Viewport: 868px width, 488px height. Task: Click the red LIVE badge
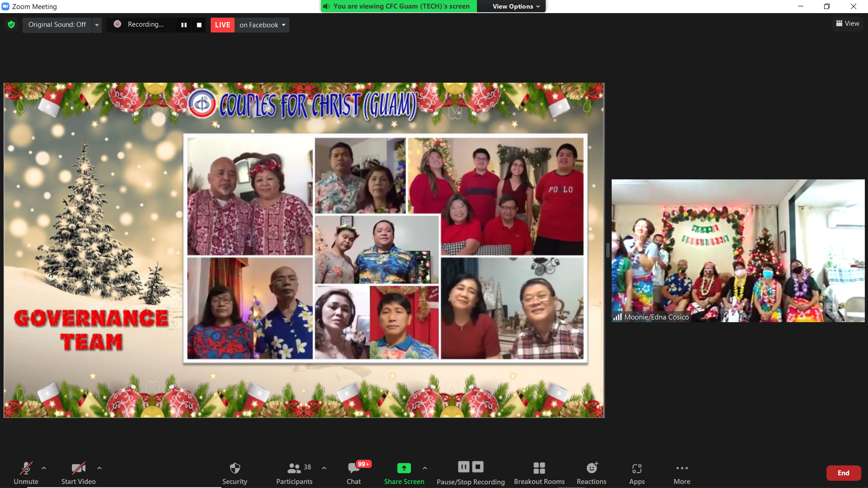pyautogui.click(x=222, y=25)
